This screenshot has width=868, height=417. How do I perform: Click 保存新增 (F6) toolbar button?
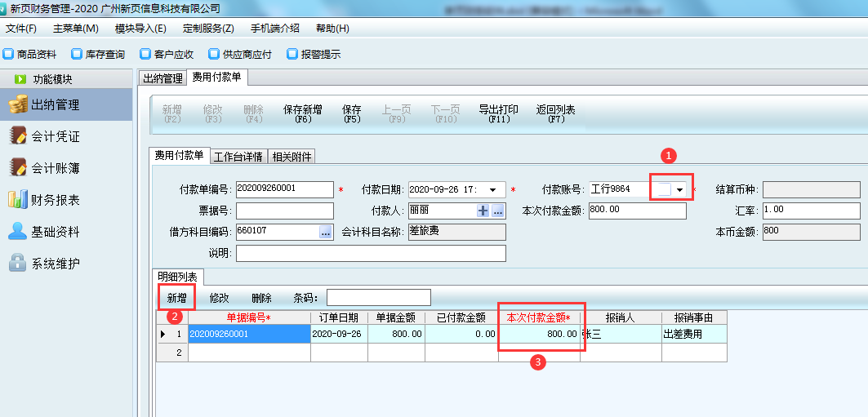pyautogui.click(x=303, y=113)
